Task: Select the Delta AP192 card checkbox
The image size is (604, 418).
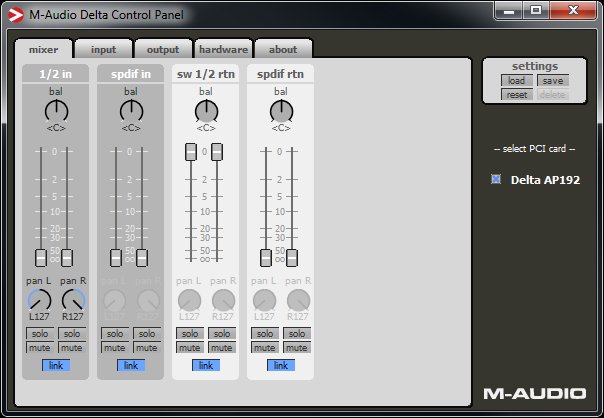Action: tap(496, 179)
